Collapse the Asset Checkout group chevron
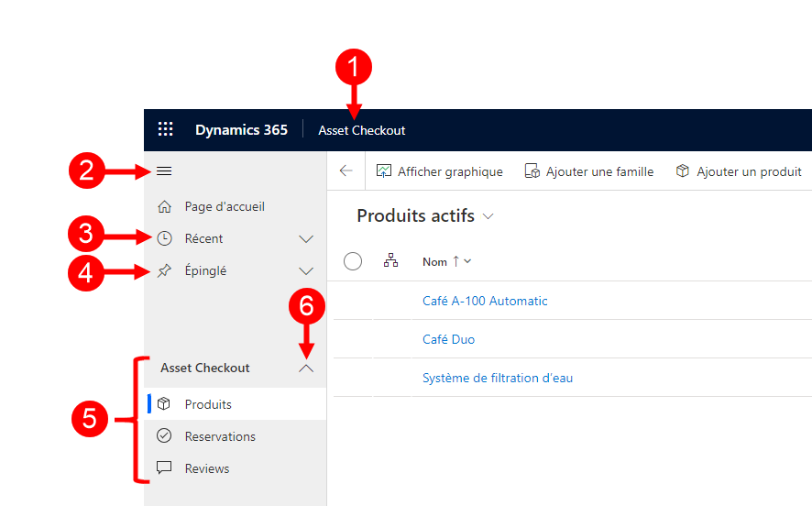Screen dimensions: 812x506 point(306,368)
